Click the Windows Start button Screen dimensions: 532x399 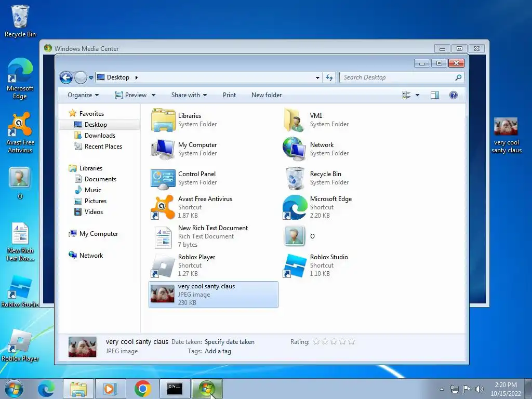(14, 389)
